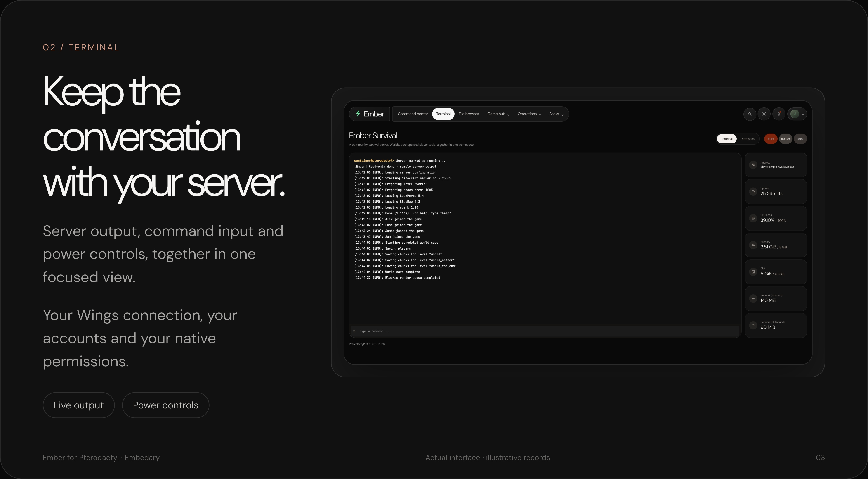Viewport: 868px width, 479px height.
Task: Open the account menu chevron beside avatar
Action: [803, 115]
